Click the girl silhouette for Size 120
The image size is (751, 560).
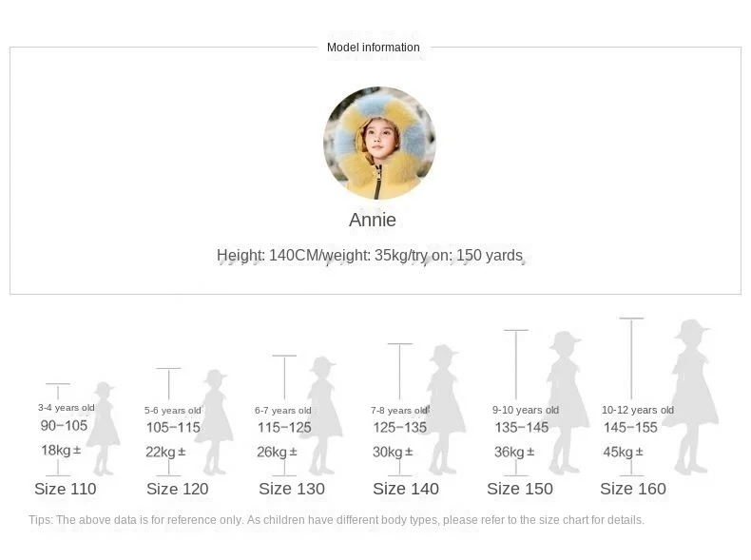pyautogui.click(x=214, y=423)
